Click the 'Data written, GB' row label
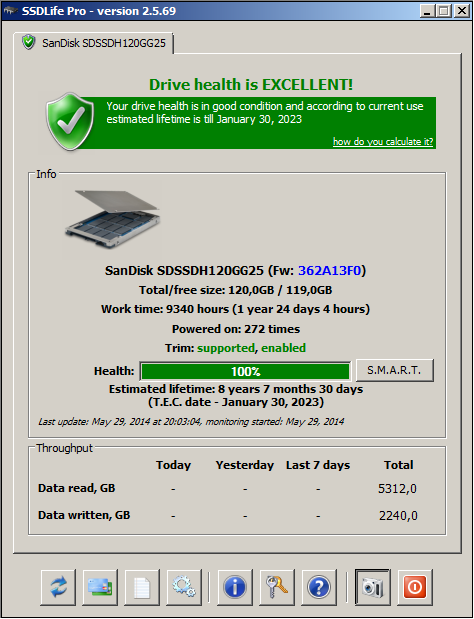The height and width of the screenshot is (619, 474). [x=84, y=515]
